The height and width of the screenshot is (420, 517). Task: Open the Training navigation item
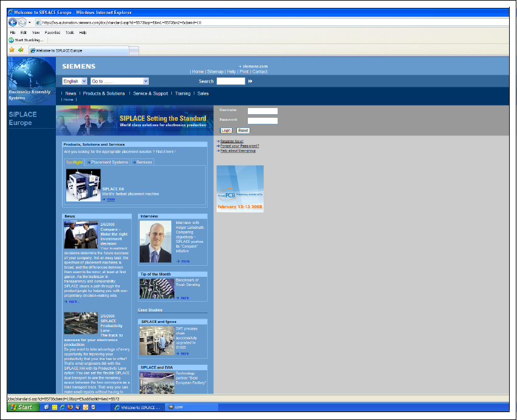[183, 93]
